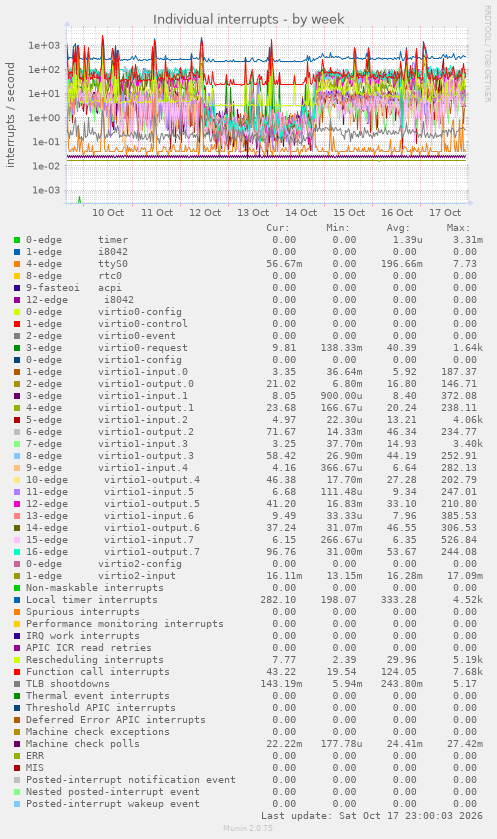
Task: Click 'Nested posted-interrupt event' label
Action: click(x=113, y=792)
